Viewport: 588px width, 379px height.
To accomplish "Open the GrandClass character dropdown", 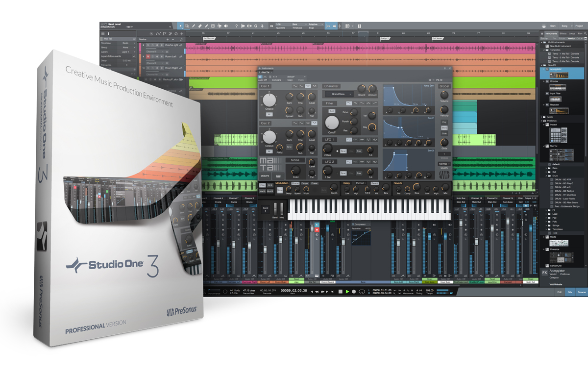I will click(x=339, y=94).
